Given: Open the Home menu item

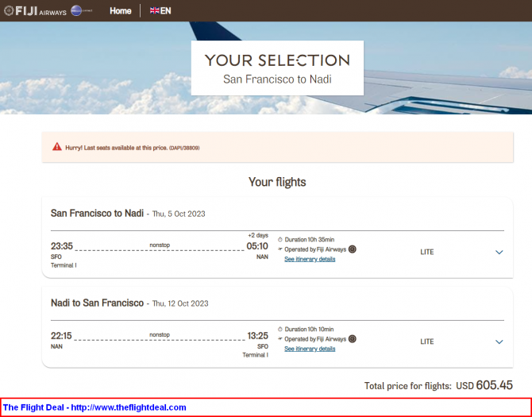Looking at the screenshot, I should coord(120,11).
